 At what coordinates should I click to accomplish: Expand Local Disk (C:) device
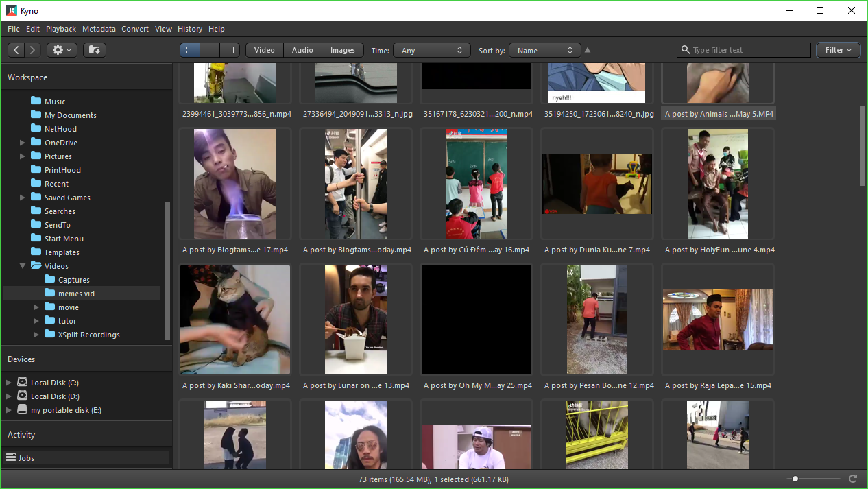9,383
